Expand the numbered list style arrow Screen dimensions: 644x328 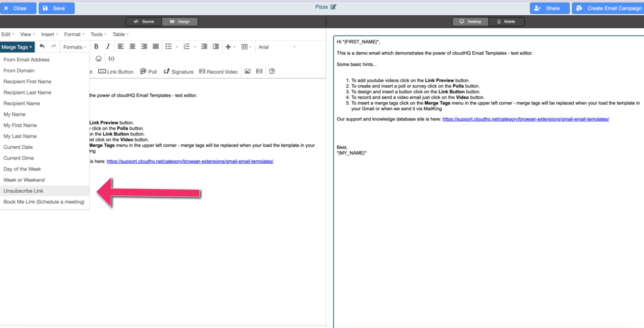pos(194,47)
